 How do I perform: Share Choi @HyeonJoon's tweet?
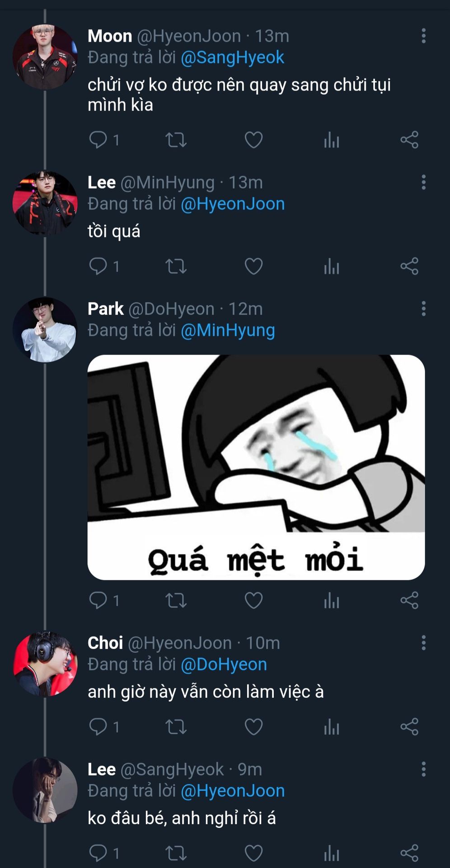point(409,727)
